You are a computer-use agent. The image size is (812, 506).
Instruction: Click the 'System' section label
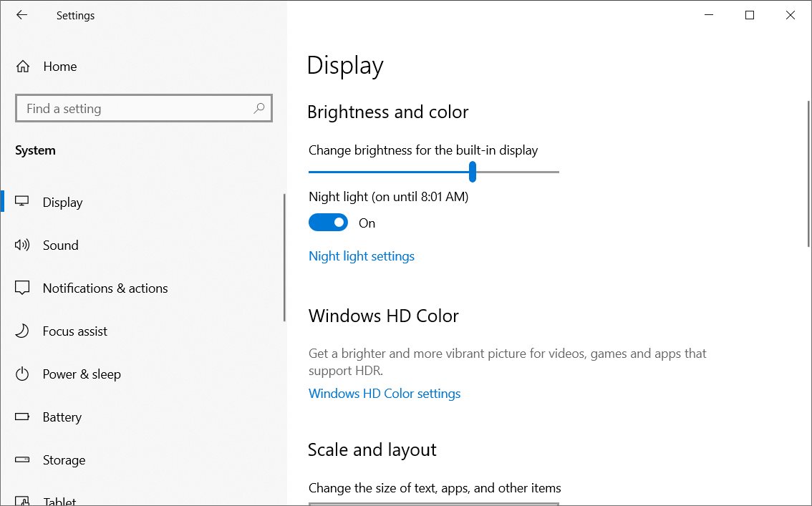click(x=35, y=150)
